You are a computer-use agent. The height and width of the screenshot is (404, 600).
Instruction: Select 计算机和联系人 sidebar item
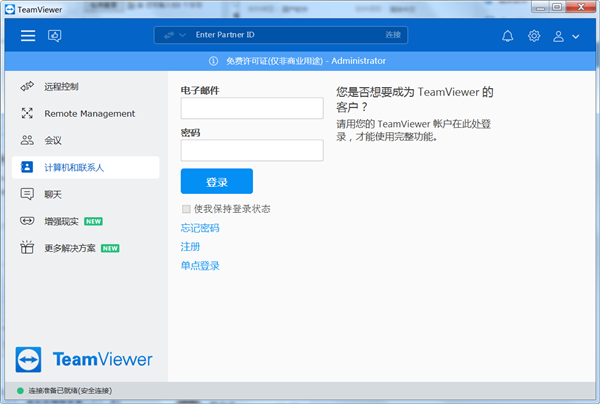pos(86,167)
